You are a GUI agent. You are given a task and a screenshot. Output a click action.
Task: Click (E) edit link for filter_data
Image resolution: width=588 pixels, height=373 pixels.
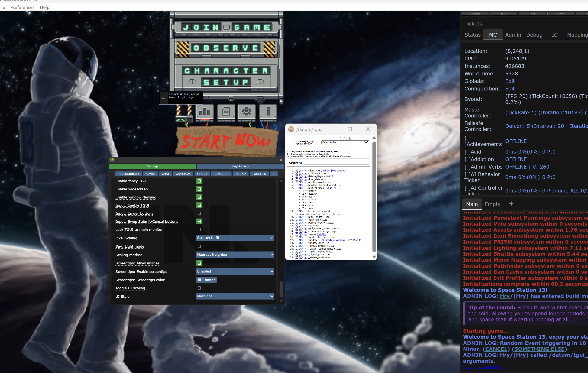[x=296, y=179]
